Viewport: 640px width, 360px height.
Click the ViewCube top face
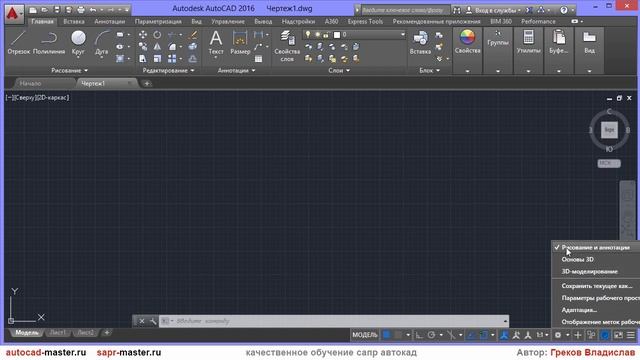click(x=609, y=130)
